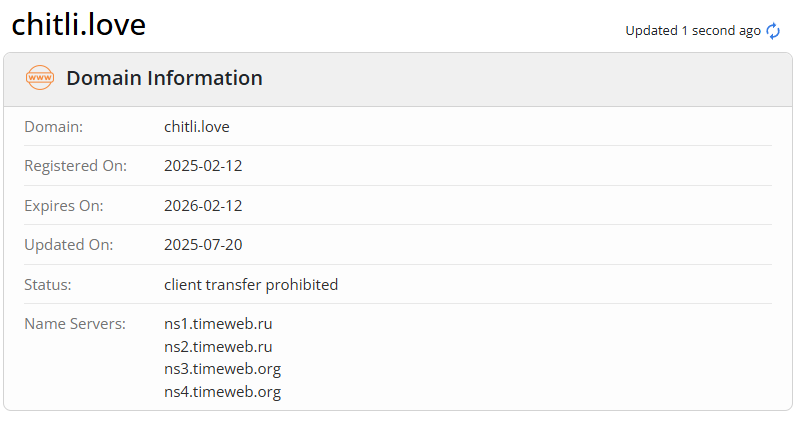This screenshot has height=421, width=800.
Task: Click the 'Domain:' field label
Action: coord(53,127)
